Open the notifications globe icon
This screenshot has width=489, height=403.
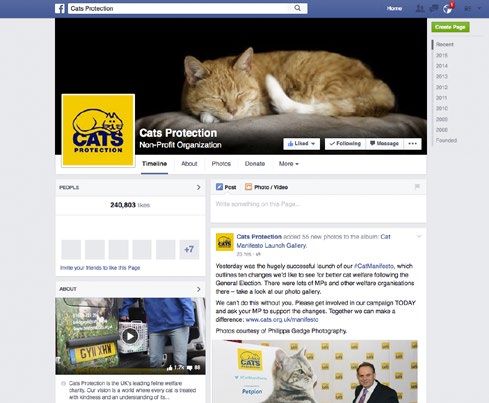(x=448, y=9)
